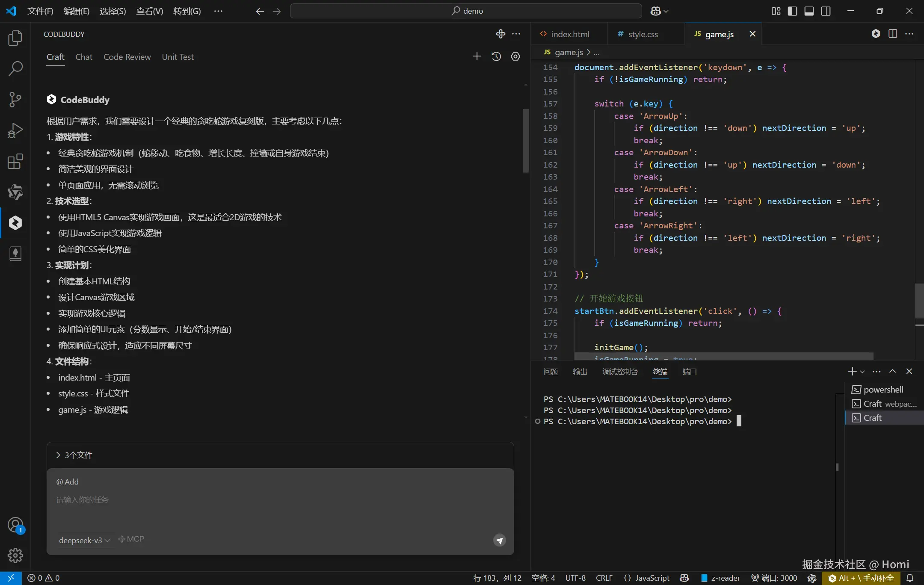Open CodeBuddy settings hexagon icon
Viewport: 924px width, 585px height.
[x=515, y=56]
